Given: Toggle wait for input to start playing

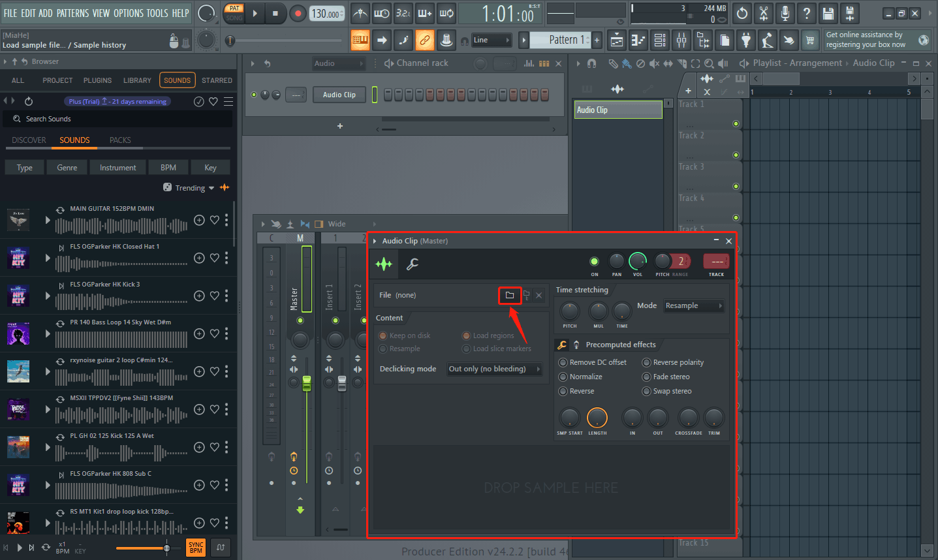Looking at the screenshot, I should coord(381,13).
